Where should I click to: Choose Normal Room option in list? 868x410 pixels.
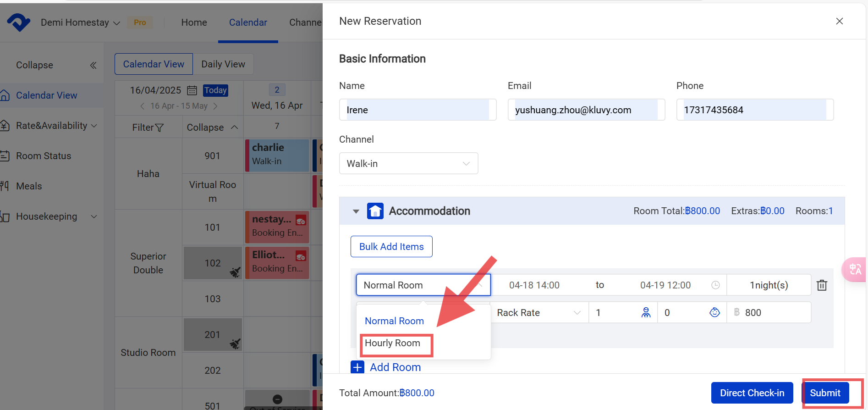click(x=394, y=321)
